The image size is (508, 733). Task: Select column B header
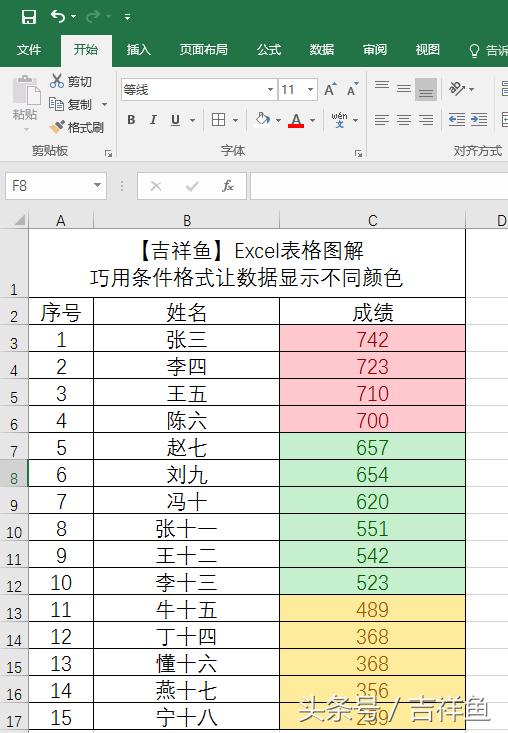point(186,220)
